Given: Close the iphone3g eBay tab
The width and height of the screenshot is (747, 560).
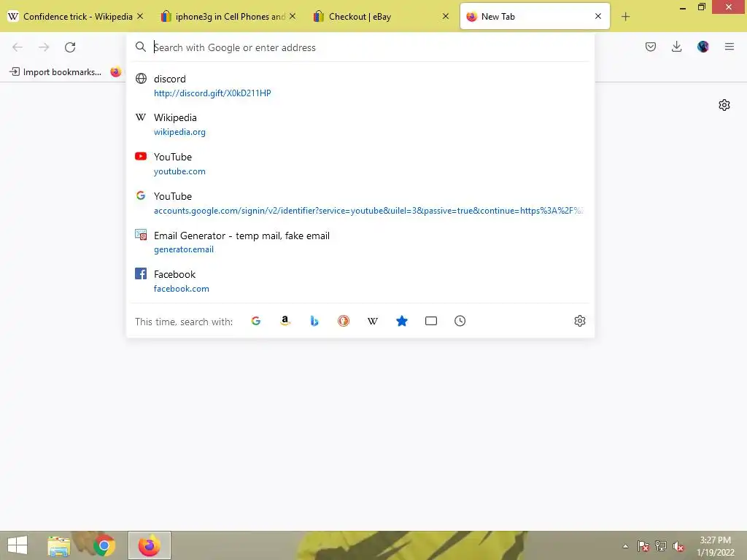Looking at the screenshot, I should (x=293, y=16).
